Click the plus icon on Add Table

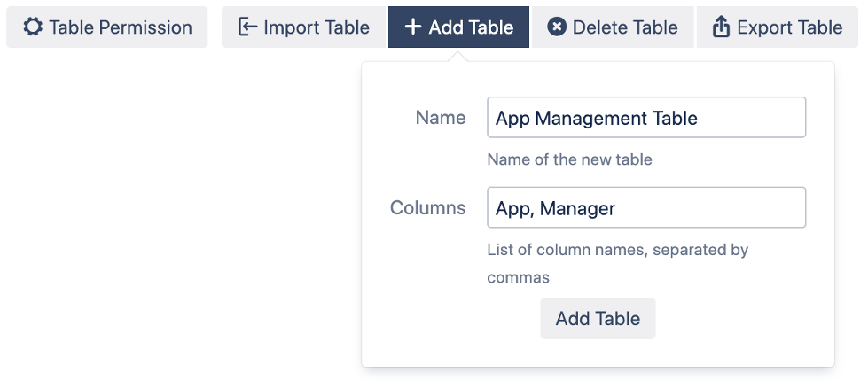coord(412,27)
